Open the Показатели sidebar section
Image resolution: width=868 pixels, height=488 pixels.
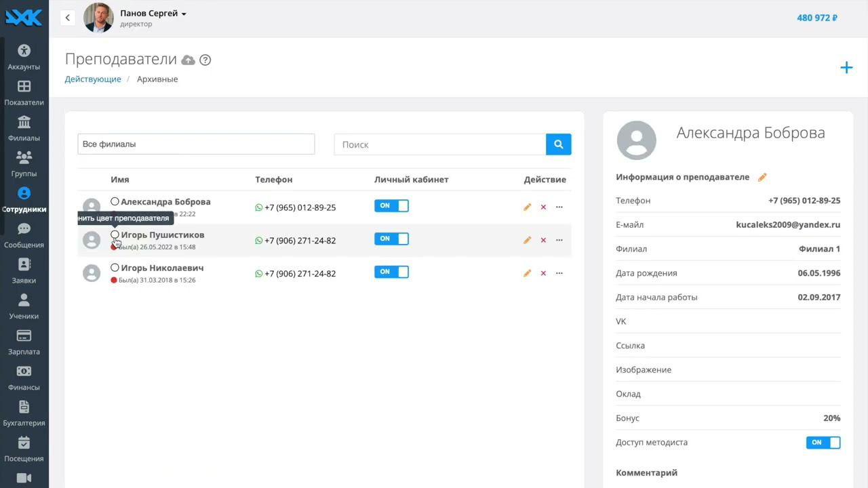pos(24,93)
